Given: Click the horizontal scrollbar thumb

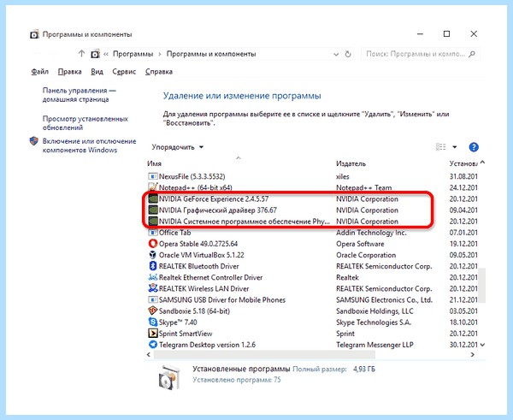Looking at the screenshot, I should point(264,354).
